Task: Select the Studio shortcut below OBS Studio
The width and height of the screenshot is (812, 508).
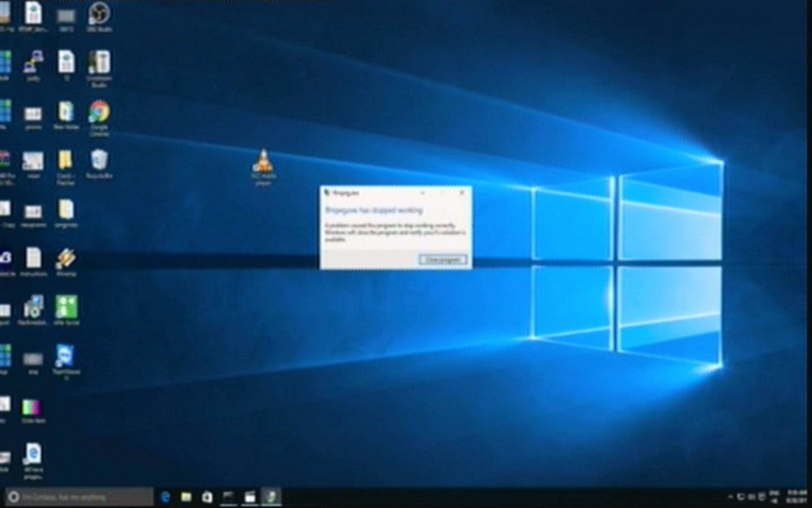Action: pos(99,68)
